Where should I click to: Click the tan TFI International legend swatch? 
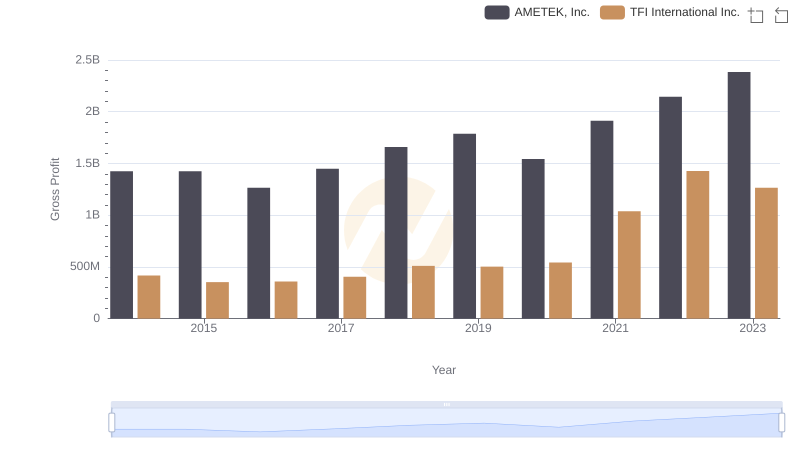pos(612,12)
